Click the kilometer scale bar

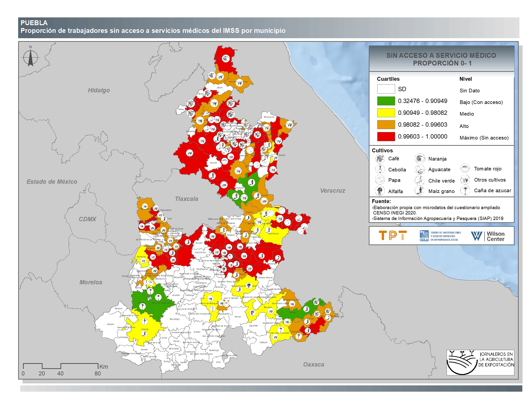pyautogui.click(x=60, y=366)
